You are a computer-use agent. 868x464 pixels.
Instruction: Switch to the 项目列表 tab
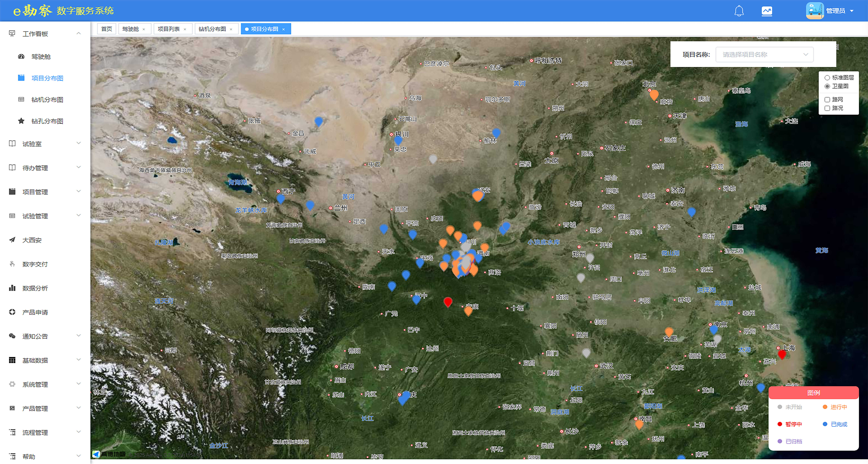168,29
